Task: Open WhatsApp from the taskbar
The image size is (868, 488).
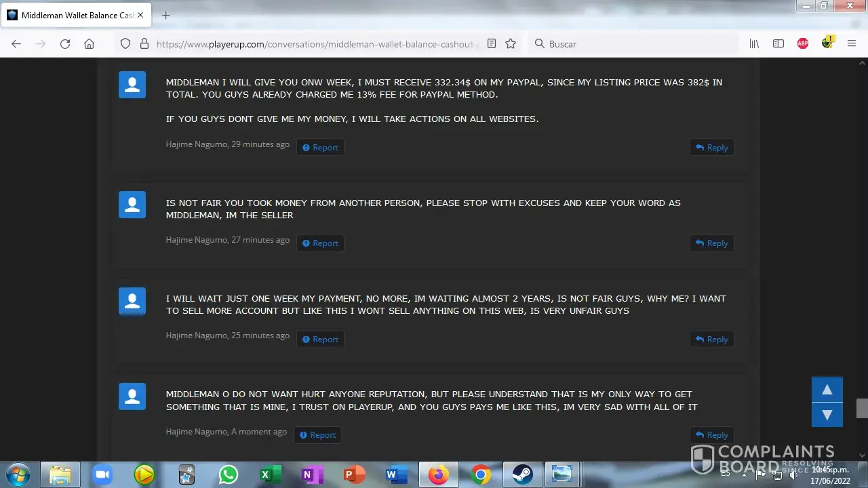Action: point(229,474)
